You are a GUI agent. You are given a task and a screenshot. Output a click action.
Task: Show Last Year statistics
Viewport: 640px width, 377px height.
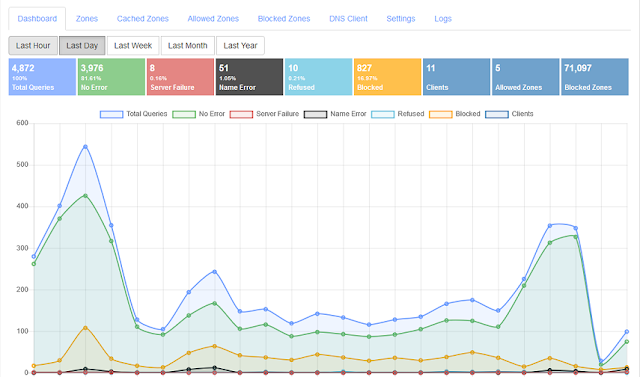pos(240,46)
